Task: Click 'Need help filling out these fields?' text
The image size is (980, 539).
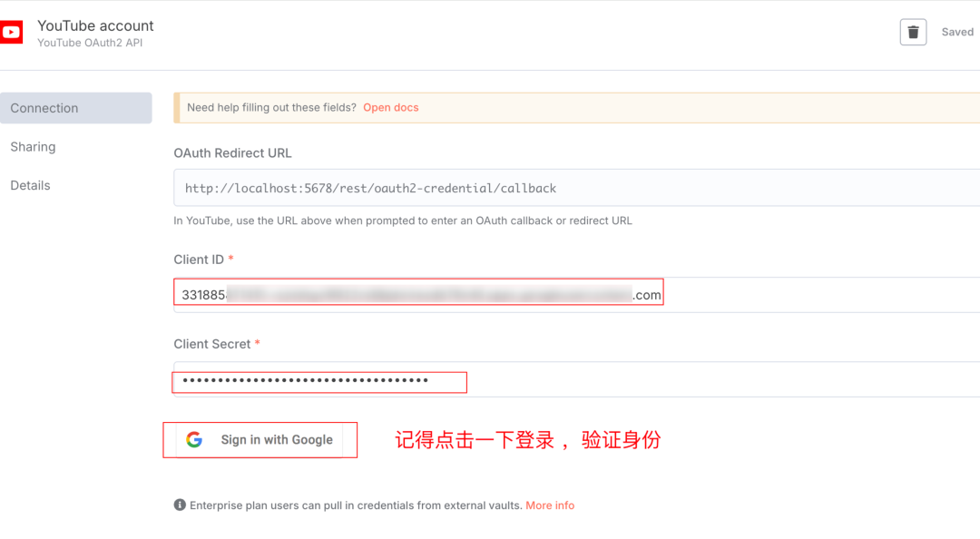Action: (271, 108)
